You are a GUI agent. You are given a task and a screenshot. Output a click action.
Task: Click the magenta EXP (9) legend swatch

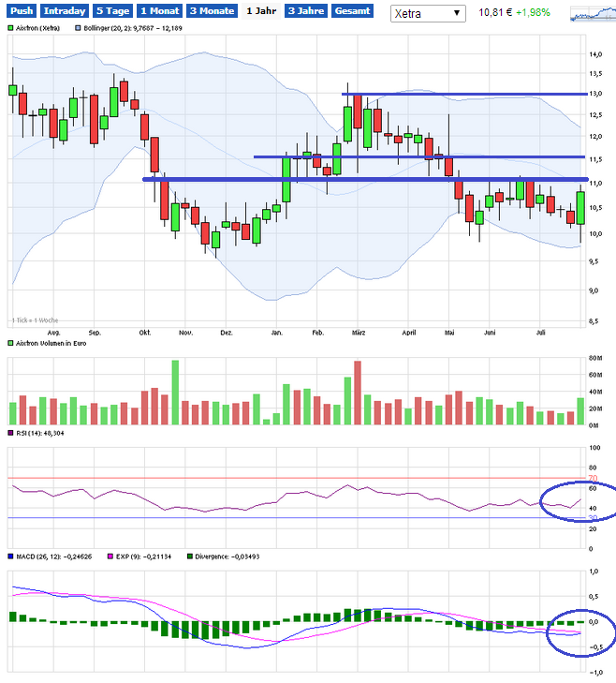110,557
